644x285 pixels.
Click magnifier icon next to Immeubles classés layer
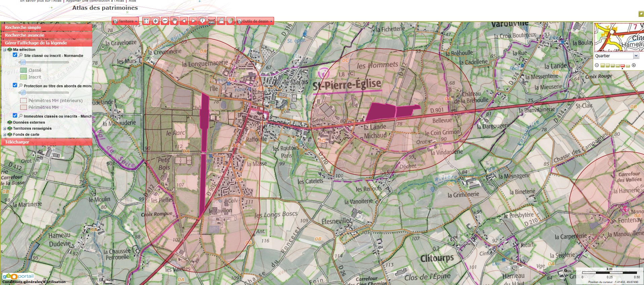point(21,116)
